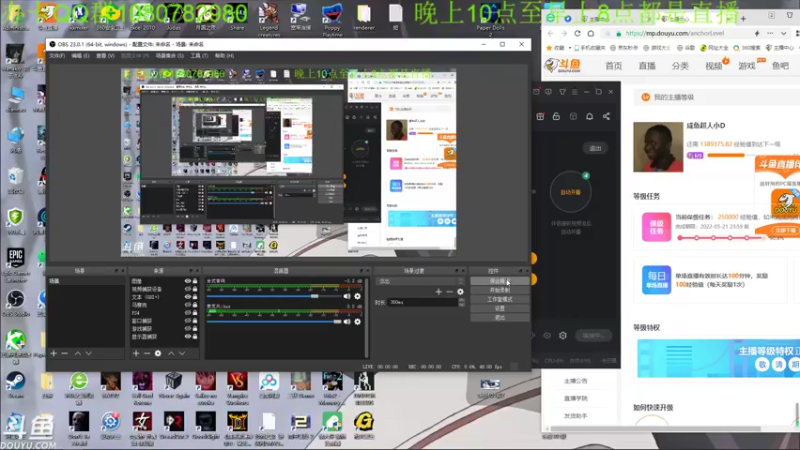Click the browser back arrow
This screenshot has width=800, height=450.
pos(550,34)
